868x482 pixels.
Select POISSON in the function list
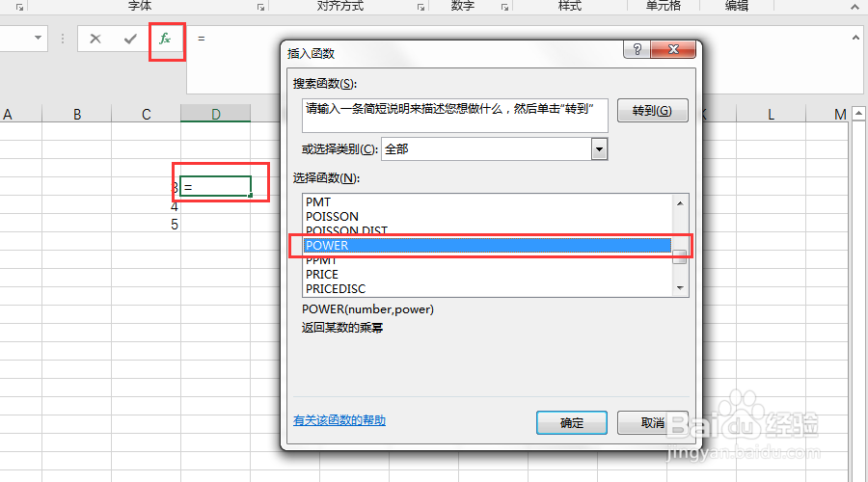[x=488, y=216]
